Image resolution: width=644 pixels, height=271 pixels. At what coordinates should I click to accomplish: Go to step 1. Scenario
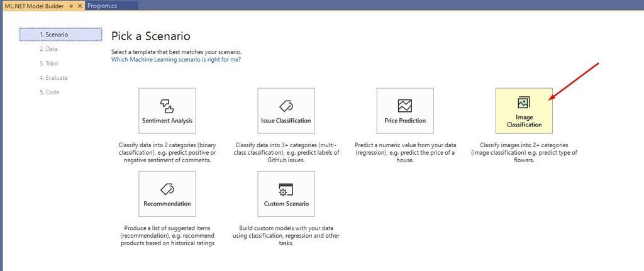60,35
